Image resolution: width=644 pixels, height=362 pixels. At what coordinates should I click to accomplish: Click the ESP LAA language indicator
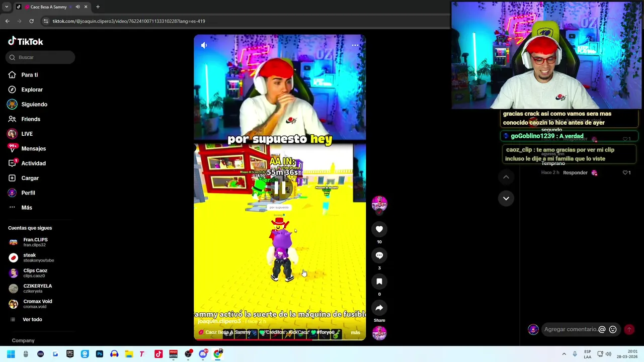pyautogui.click(x=588, y=354)
